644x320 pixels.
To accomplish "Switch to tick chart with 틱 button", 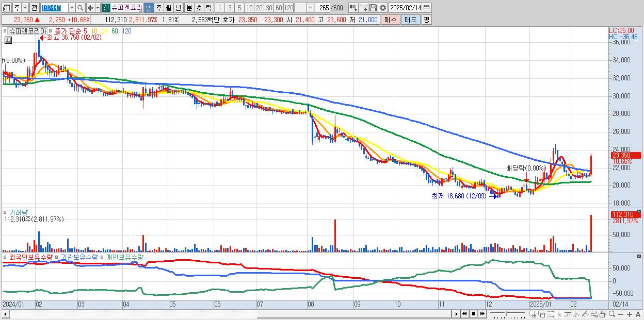I will pyautogui.click(x=209, y=8).
